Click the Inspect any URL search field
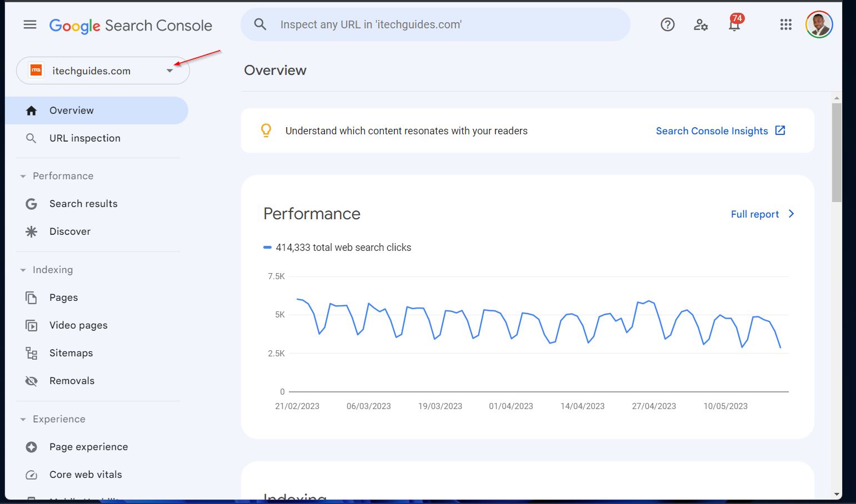856x504 pixels. tap(435, 24)
